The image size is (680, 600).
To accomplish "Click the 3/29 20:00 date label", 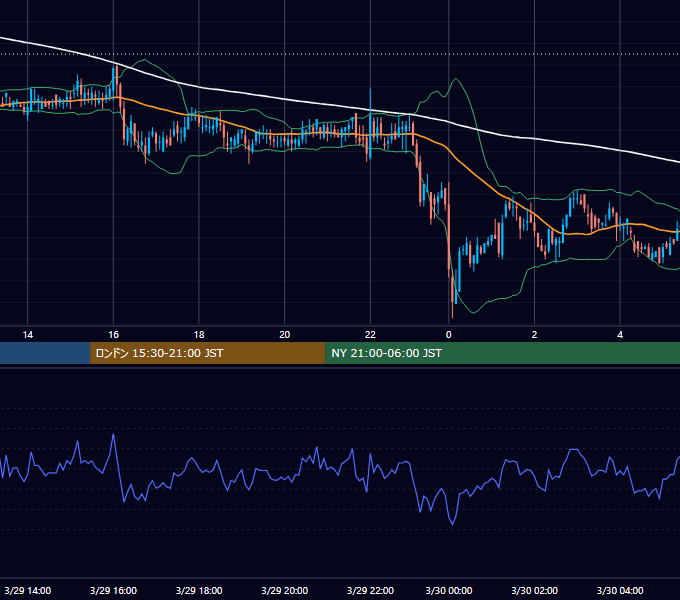I will tap(284, 590).
